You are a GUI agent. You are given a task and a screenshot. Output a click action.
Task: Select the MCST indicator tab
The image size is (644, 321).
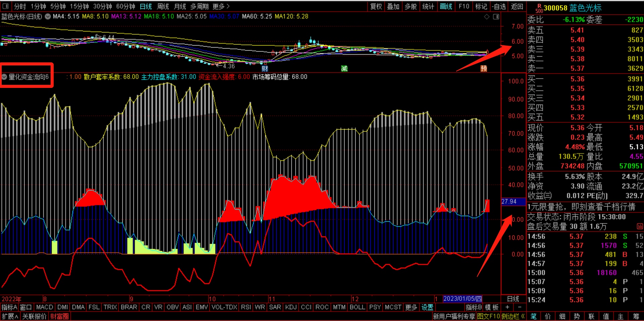(393, 307)
